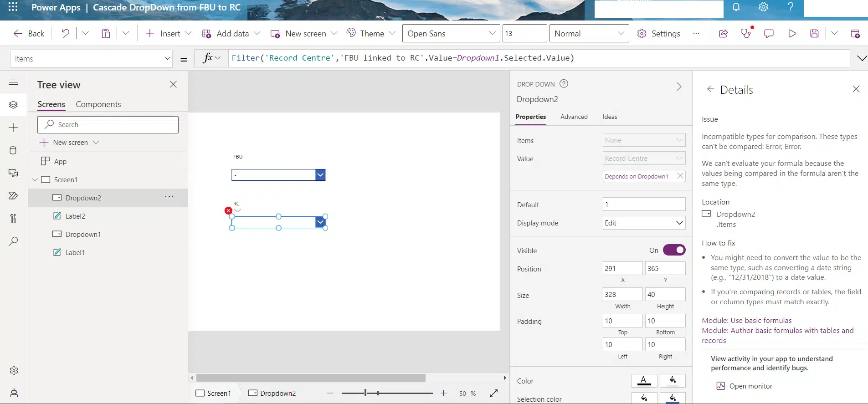Viewport: 868px width, 404px height.
Task: Toggle the hamburger navigation menu
Action: 13,82
